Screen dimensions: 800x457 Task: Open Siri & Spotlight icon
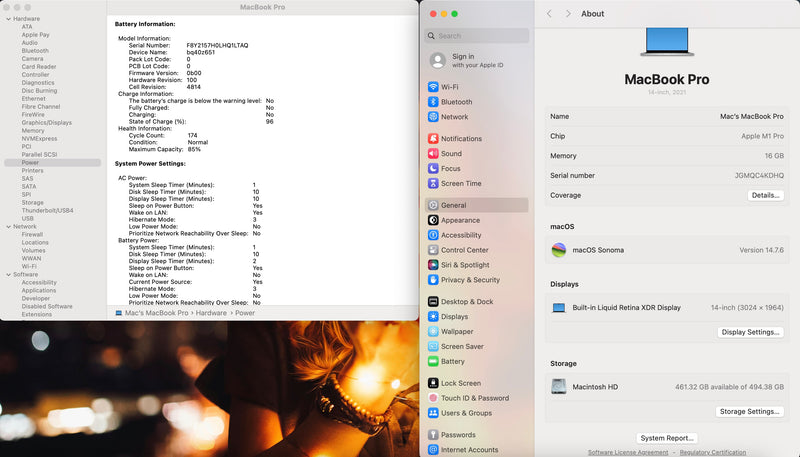pyautogui.click(x=433, y=265)
